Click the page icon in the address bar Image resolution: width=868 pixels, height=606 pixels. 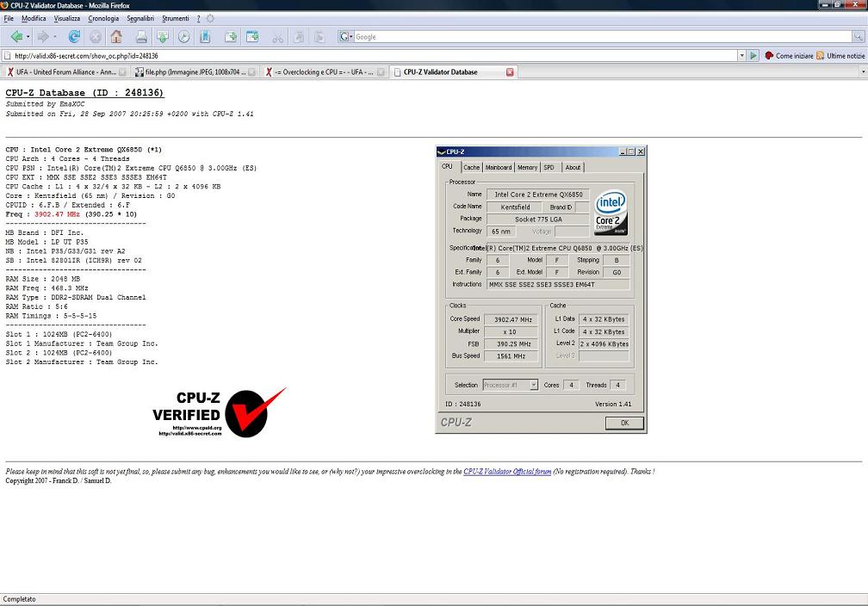pyautogui.click(x=7, y=56)
